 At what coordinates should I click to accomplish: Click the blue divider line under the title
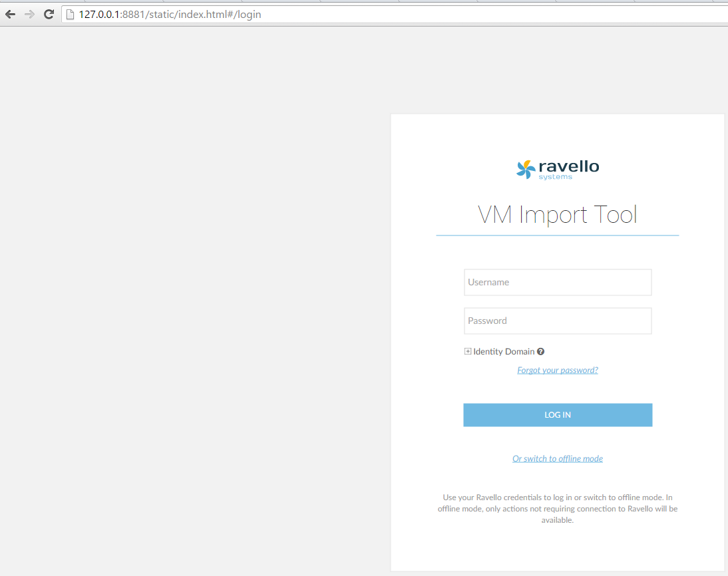[x=558, y=235]
